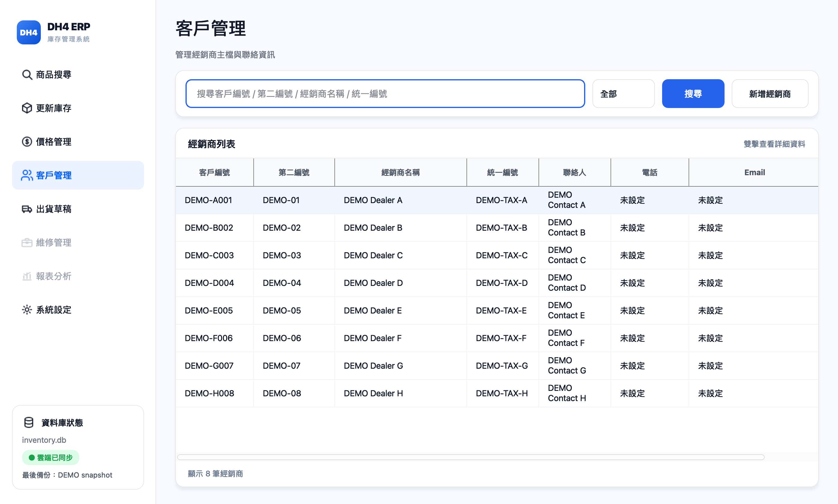Image resolution: width=838 pixels, height=504 pixels.
Task: Click the inventory.db database name
Action: [x=44, y=440]
